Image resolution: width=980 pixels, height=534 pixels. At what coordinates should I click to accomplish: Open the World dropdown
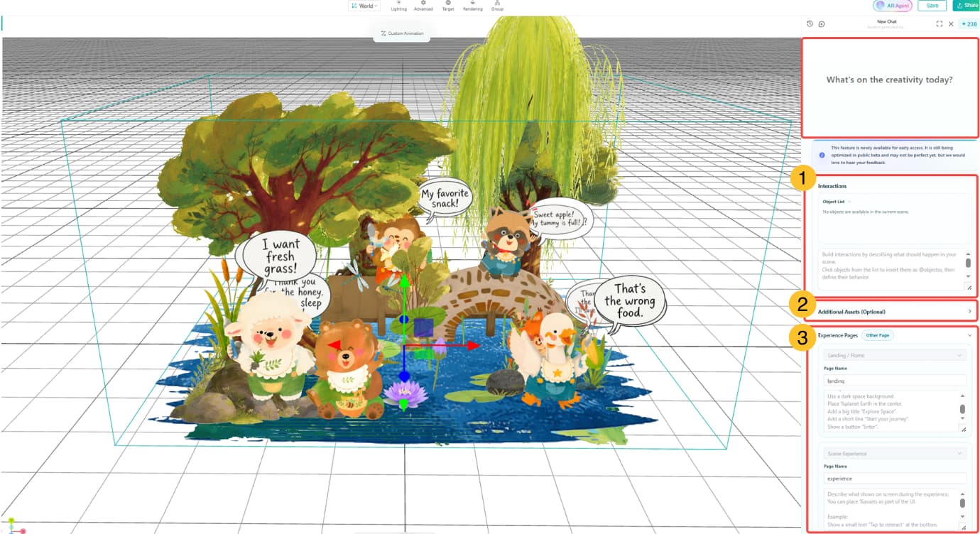(364, 6)
